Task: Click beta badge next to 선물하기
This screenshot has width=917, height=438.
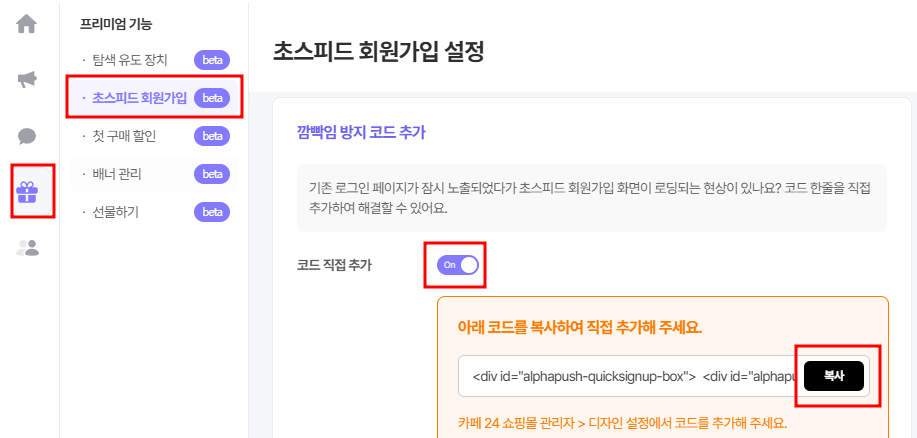Action: [x=212, y=212]
